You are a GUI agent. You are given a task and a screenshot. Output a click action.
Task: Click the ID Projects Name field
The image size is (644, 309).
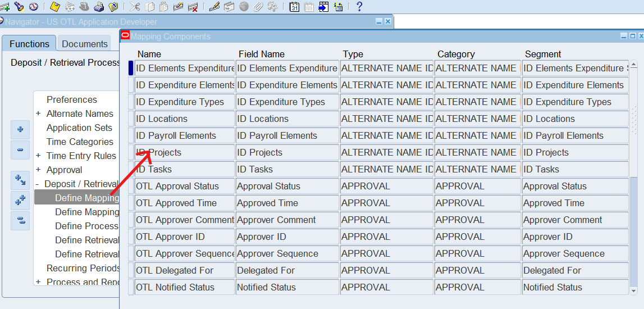(x=184, y=152)
